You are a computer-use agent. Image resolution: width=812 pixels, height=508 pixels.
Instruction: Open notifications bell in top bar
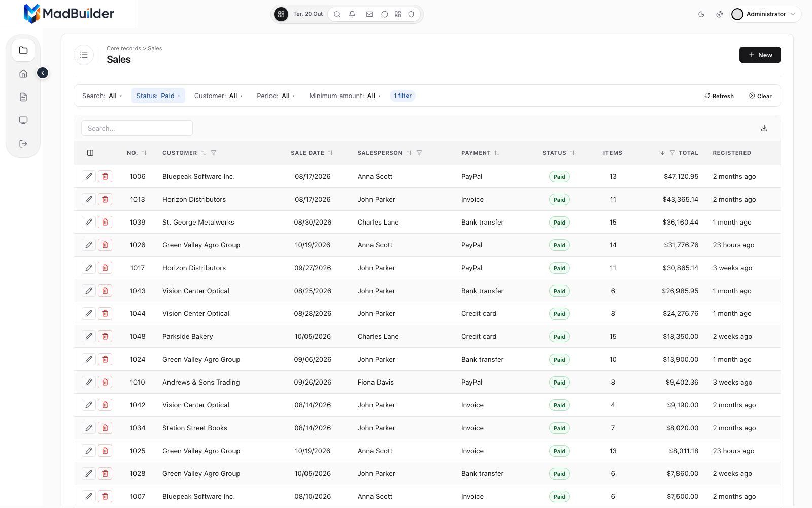(352, 14)
